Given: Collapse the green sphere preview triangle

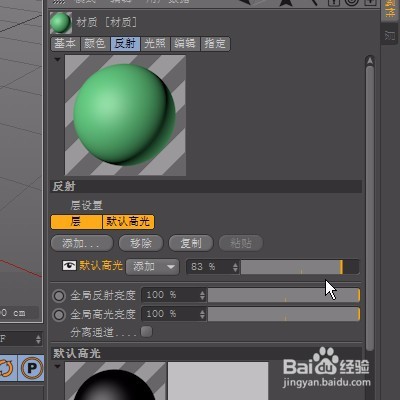Looking at the screenshot, I should (58, 60).
